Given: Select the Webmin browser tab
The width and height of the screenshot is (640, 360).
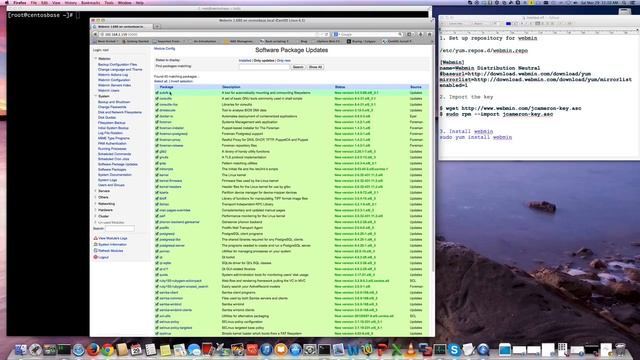Looking at the screenshot, I should click(122, 27).
